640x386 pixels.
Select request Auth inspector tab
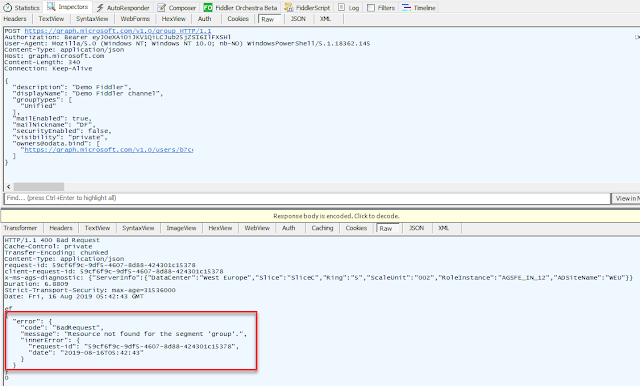click(x=204, y=19)
